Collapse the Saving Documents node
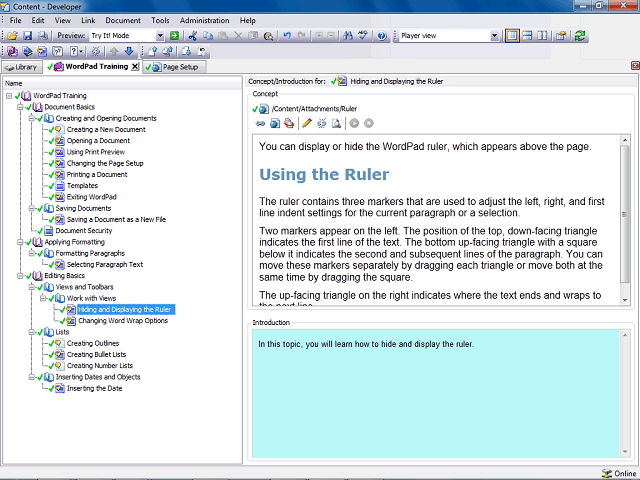The image size is (640, 480). click(31, 209)
